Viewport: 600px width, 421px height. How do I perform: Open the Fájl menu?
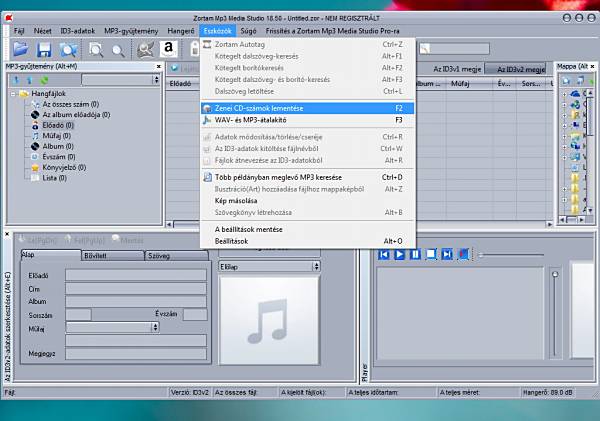coord(19,31)
